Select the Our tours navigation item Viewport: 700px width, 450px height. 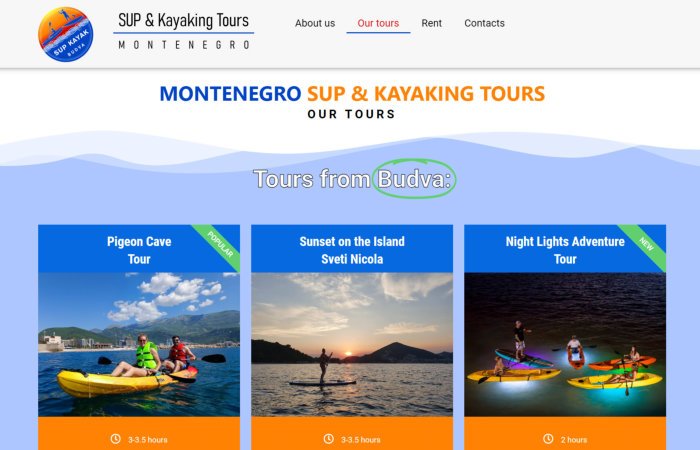[x=378, y=23]
